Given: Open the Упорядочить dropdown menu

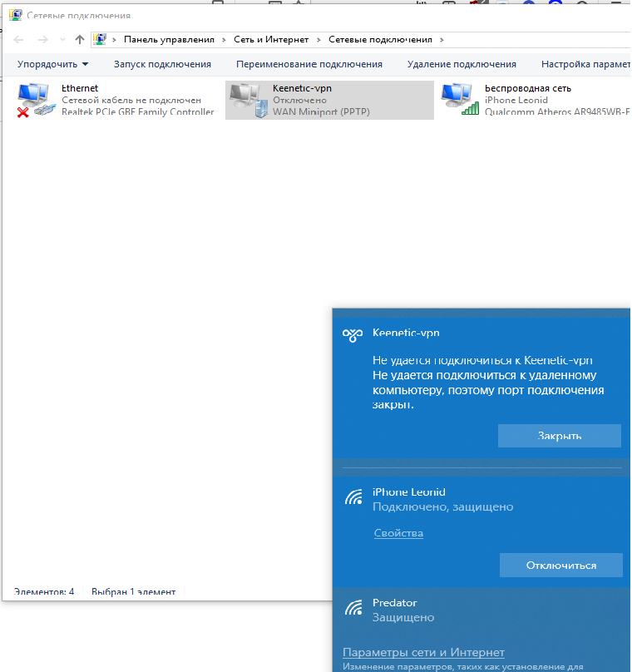Looking at the screenshot, I should pos(52,64).
